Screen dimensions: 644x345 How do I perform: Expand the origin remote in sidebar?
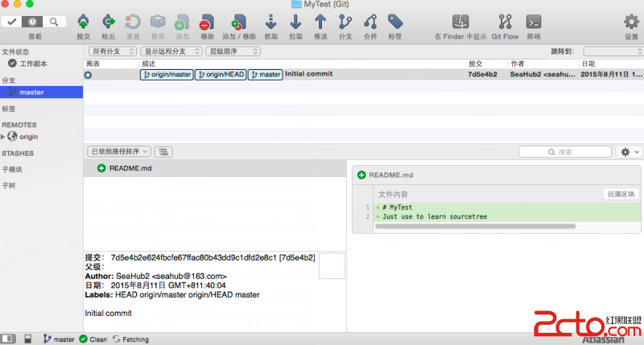click(x=3, y=137)
